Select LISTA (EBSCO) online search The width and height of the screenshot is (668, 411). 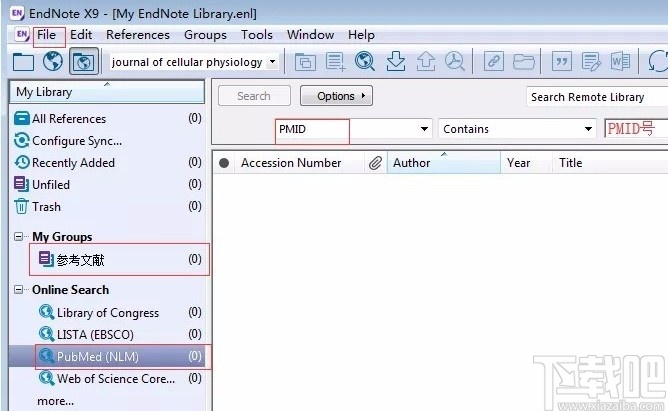tap(107, 334)
